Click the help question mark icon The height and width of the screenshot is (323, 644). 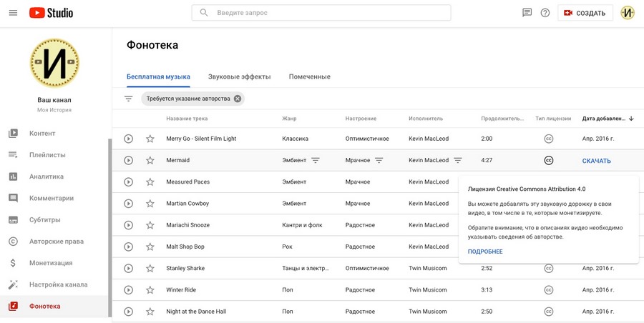click(545, 13)
